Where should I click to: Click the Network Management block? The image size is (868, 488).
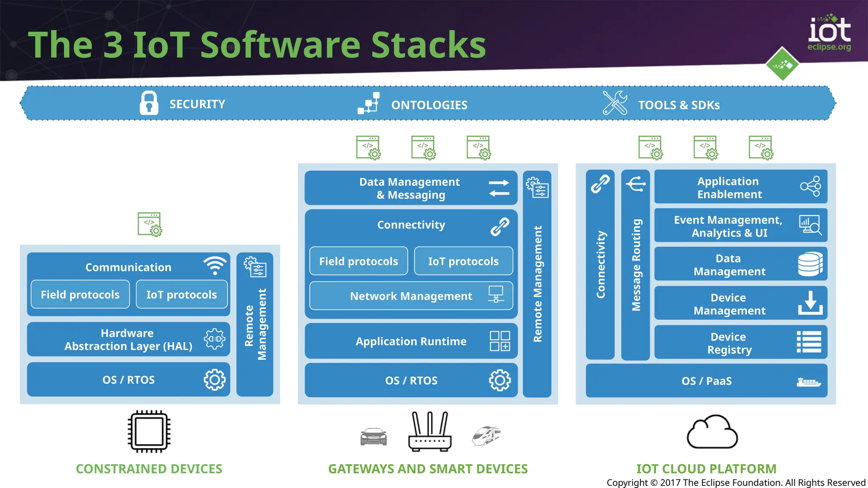tap(411, 296)
